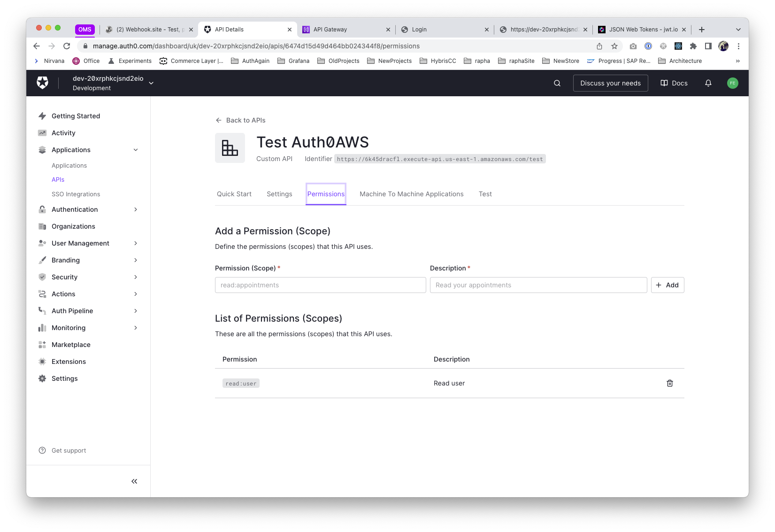Open the Quick Start tab
This screenshot has width=775, height=532.
234,194
